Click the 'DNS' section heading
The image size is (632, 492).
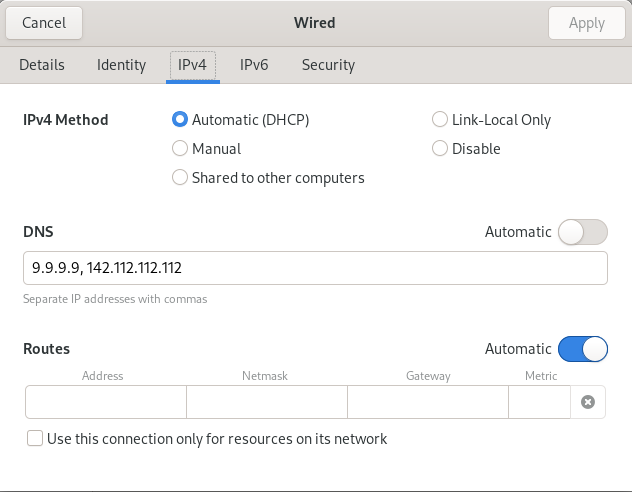point(38,232)
